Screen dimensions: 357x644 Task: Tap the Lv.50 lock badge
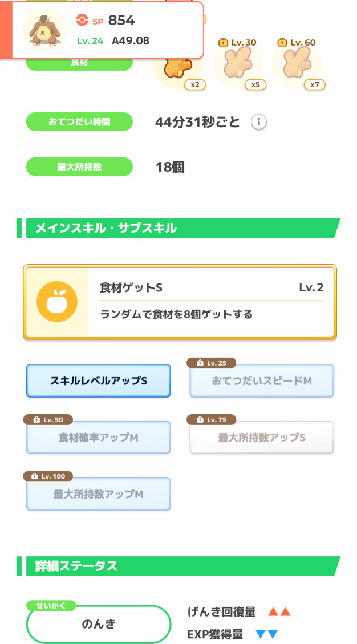(48, 420)
